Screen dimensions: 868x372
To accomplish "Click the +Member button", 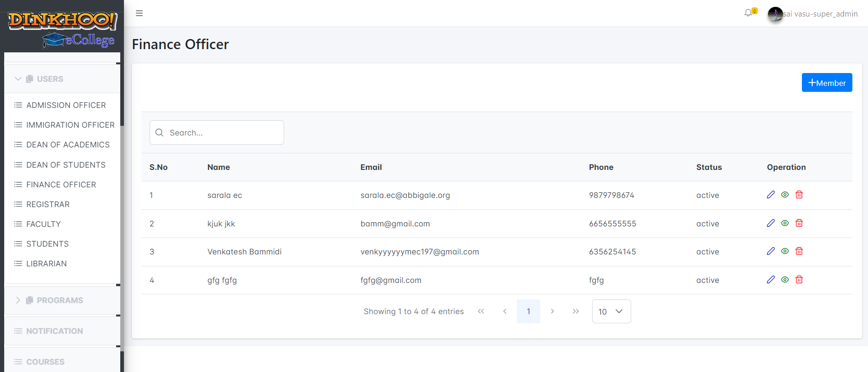I will click(x=827, y=83).
